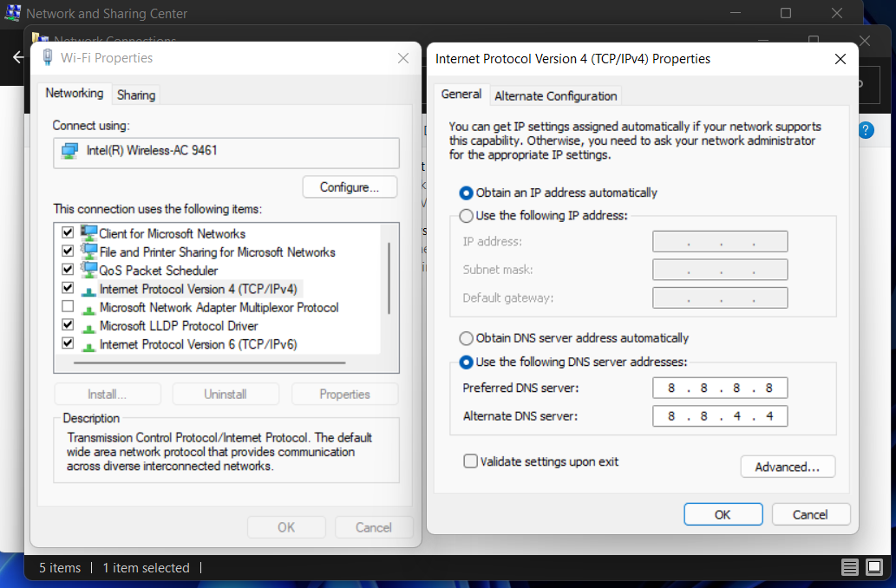Viewport: 896px width, 588px height.
Task: Click the Wi-Fi Properties title bar icon
Action: pos(47,58)
